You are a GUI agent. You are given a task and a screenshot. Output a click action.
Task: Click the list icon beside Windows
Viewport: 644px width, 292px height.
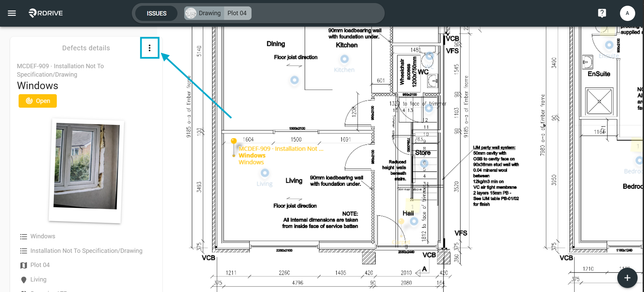click(x=23, y=237)
